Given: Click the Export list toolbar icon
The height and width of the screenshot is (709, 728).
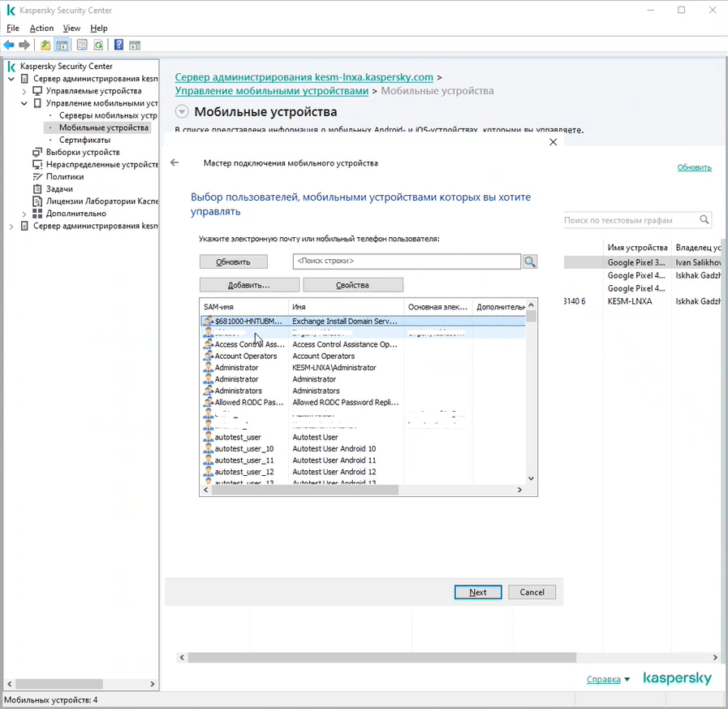Looking at the screenshot, I should (x=82, y=45).
